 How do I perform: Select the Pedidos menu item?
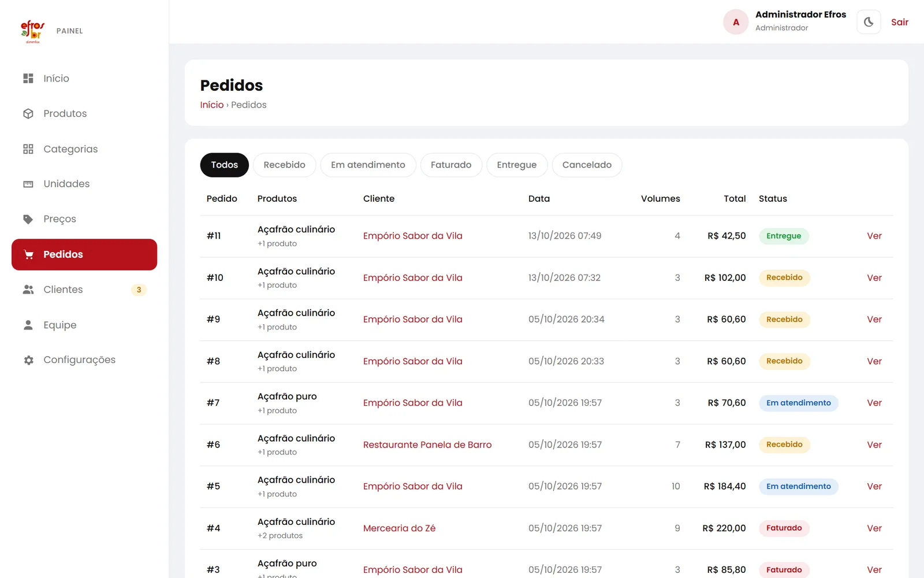pyautogui.click(x=84, y=254)
